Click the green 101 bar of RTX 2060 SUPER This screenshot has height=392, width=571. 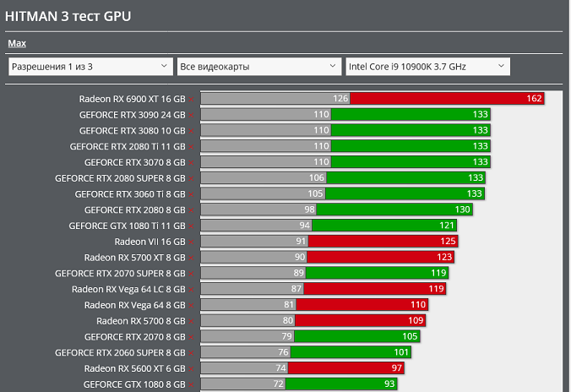point(351,352)
